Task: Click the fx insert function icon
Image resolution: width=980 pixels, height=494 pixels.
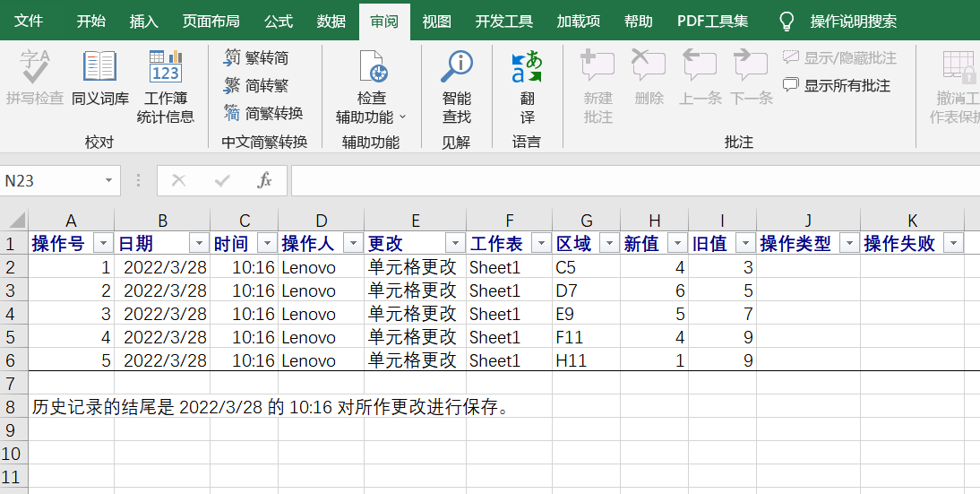Action: (264, 181)
